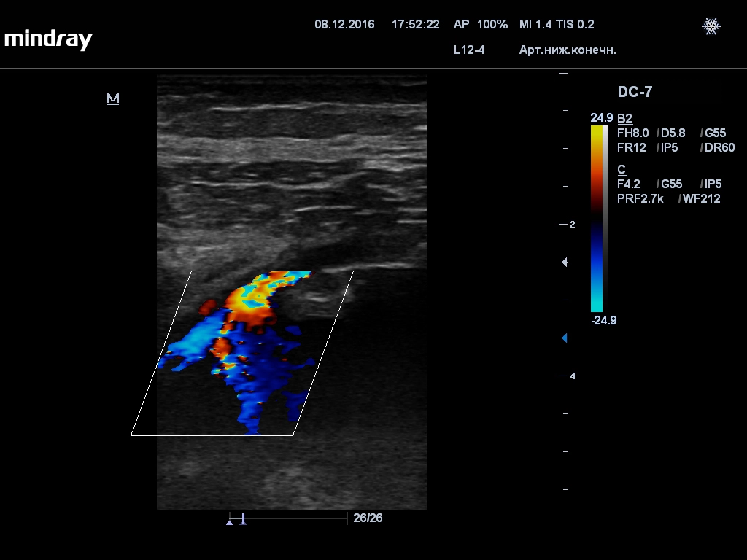Click the L12-4 probe label
Viewport: 747px width, 560px height.
tap(469, 50)
